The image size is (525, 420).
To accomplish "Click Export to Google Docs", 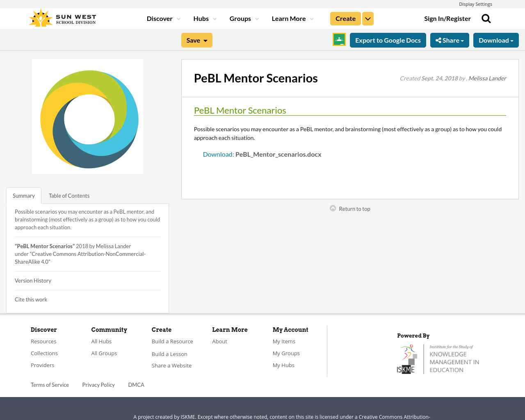I will [388, 39].
